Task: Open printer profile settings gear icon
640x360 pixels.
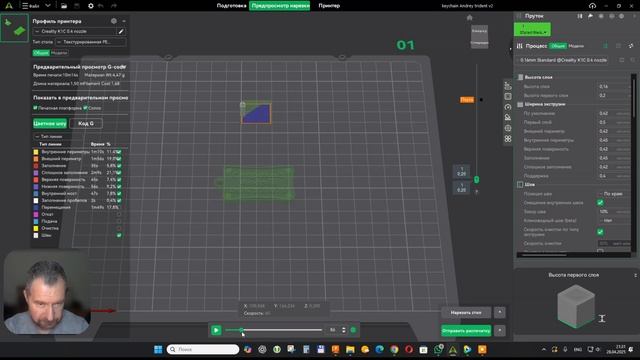Action: 114,21
